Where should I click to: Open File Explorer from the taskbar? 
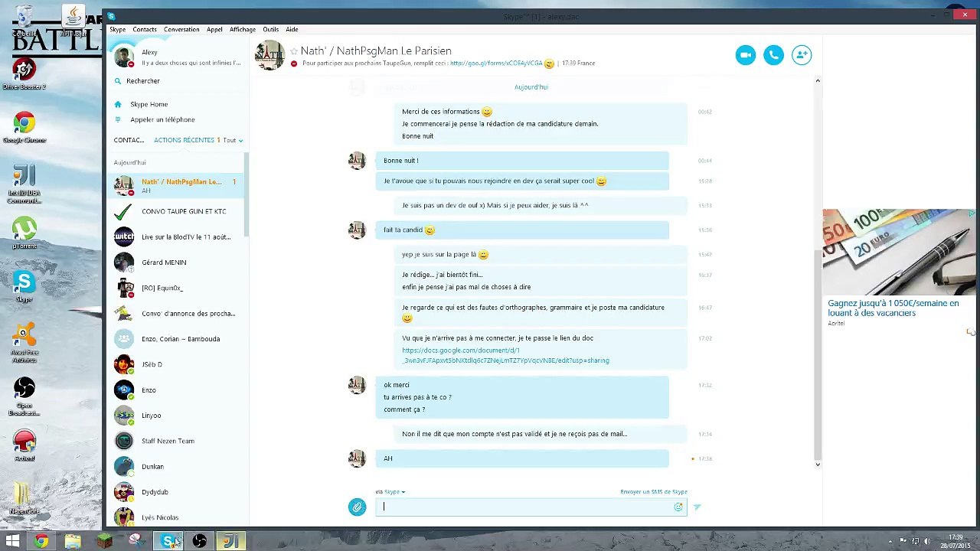pyautogui.click(x=73, y=542)
